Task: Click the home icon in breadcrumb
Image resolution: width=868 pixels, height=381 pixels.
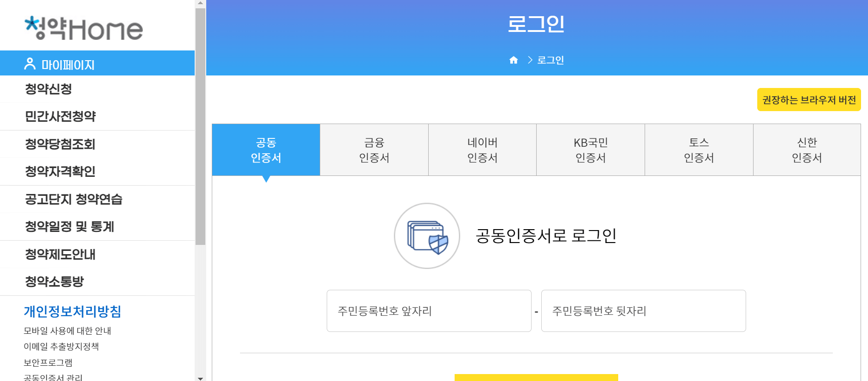Action: click(x=513, y=60)
